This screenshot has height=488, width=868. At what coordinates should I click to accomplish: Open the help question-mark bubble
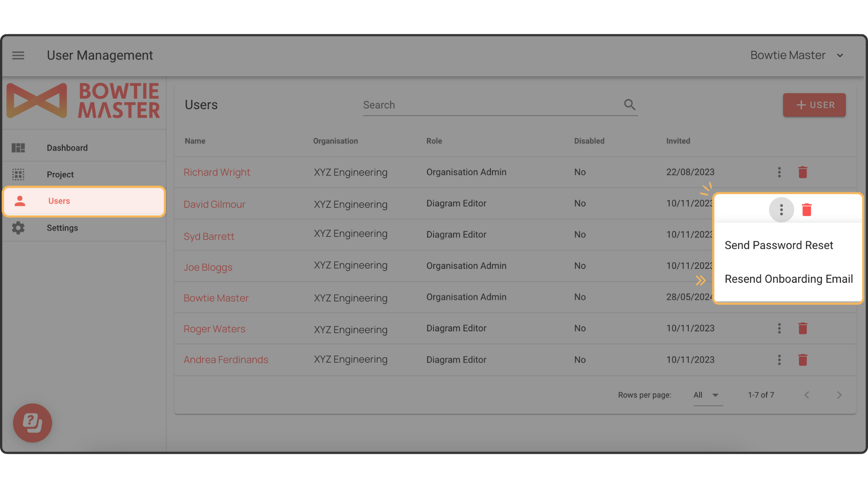coord(32,423)
